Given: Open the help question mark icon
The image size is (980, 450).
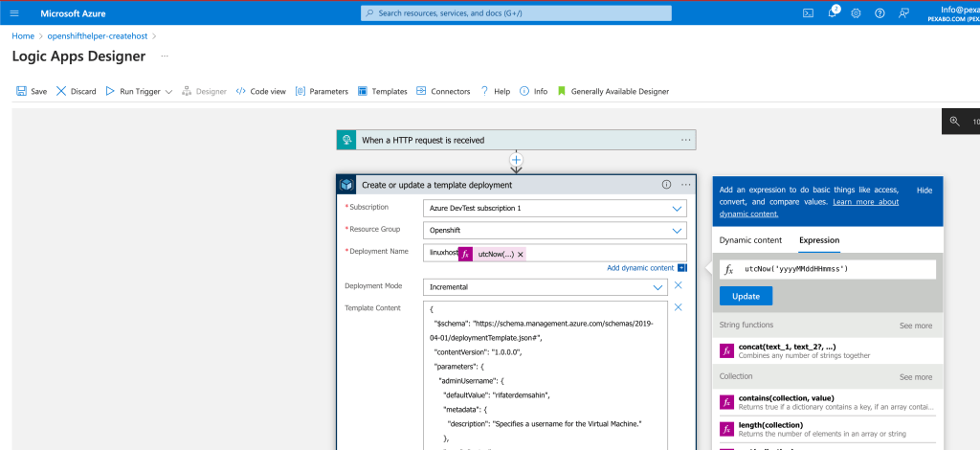Looking at the screenshot, I should point(880,13).
